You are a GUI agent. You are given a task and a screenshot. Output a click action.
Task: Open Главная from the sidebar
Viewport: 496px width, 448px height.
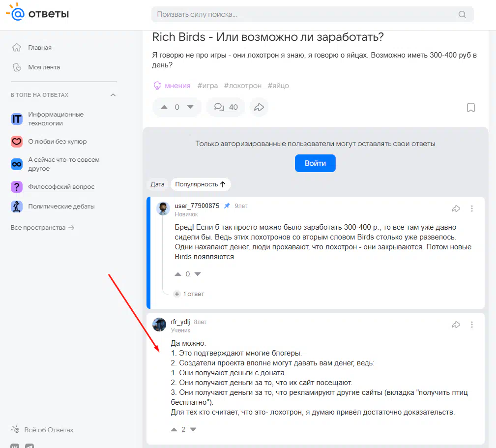[x=31, y=48]
